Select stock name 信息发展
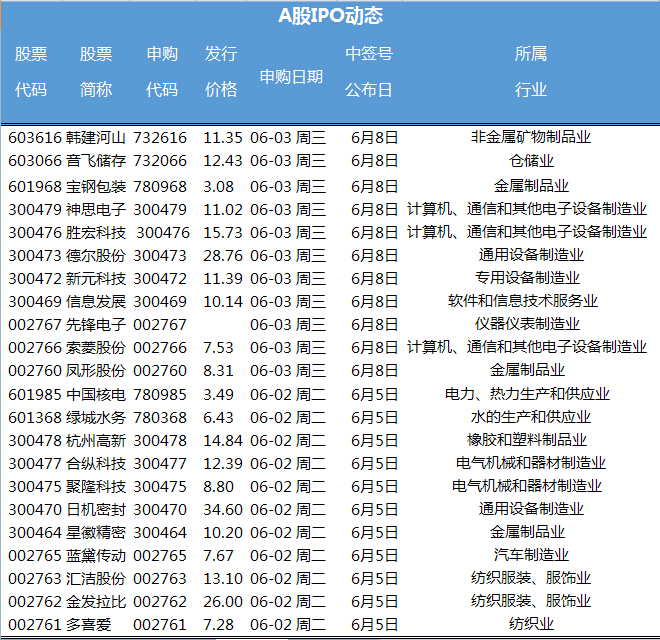The height and width of the screenshot is (640, 660). tap(96, 301)
